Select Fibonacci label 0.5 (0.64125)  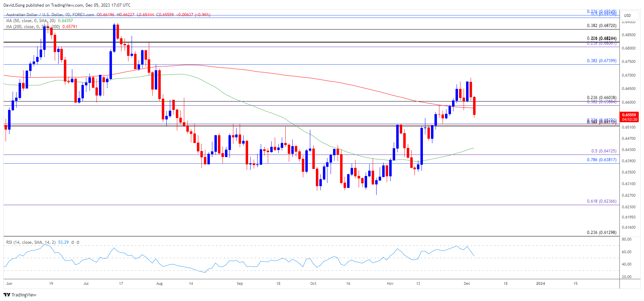(x=604, y=151)
